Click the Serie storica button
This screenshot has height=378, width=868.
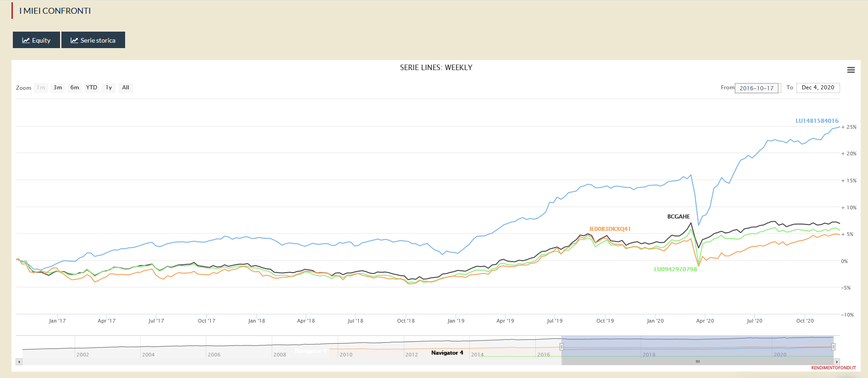click(x=93, y=40)
